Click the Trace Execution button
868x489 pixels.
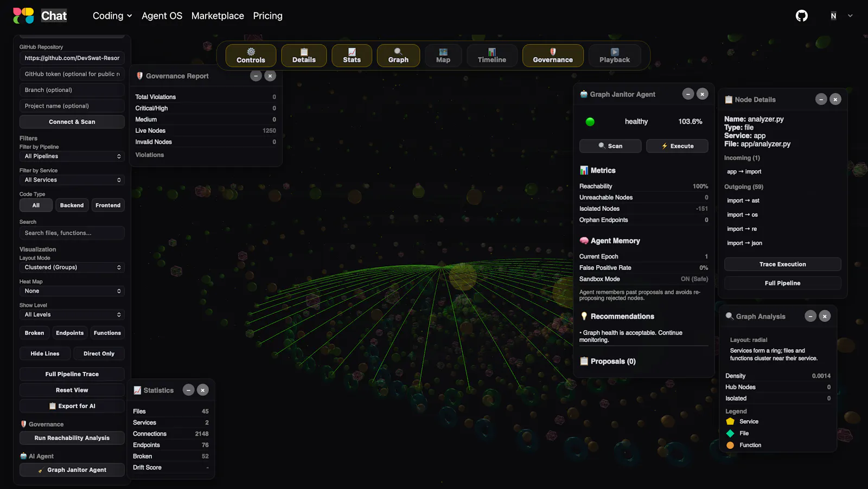(x=782, y=265)
